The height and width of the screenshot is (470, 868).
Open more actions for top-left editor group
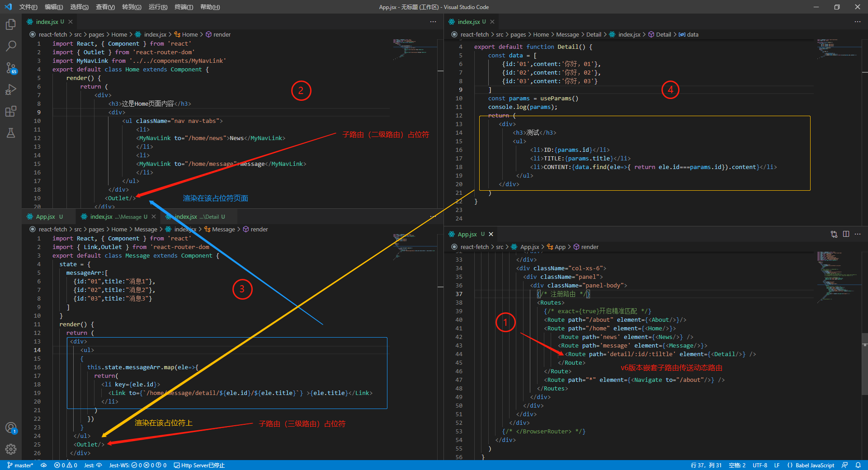[433, 22]
